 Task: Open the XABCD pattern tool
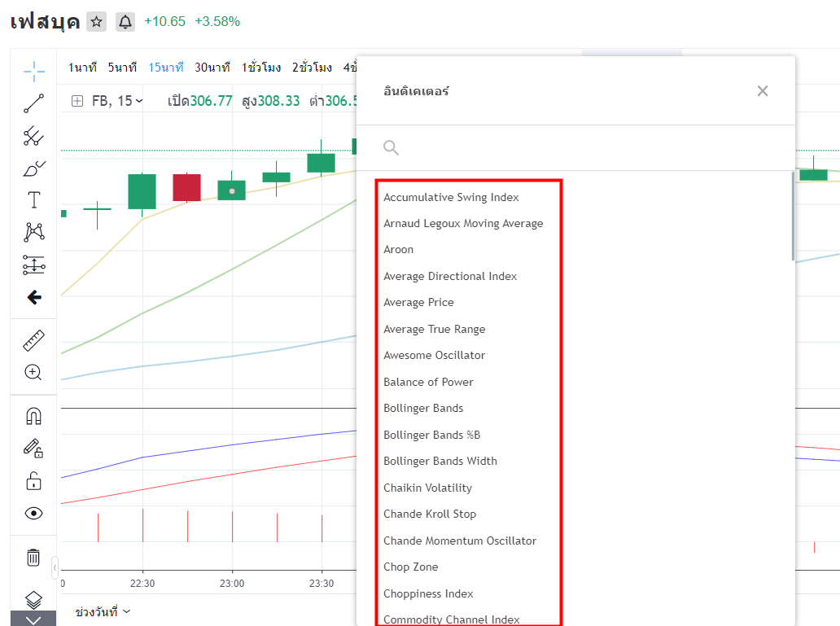pyautogui.click(x=33, y=231)
